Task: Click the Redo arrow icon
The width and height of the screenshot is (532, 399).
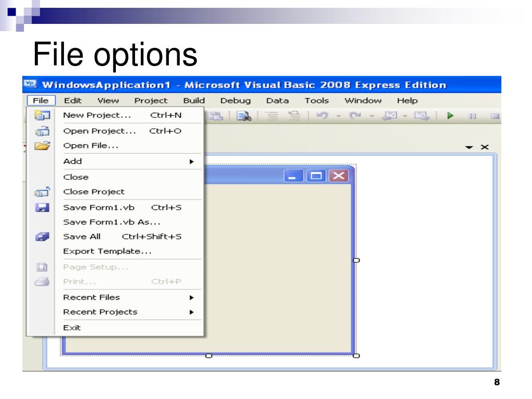Action: point(355,116)
